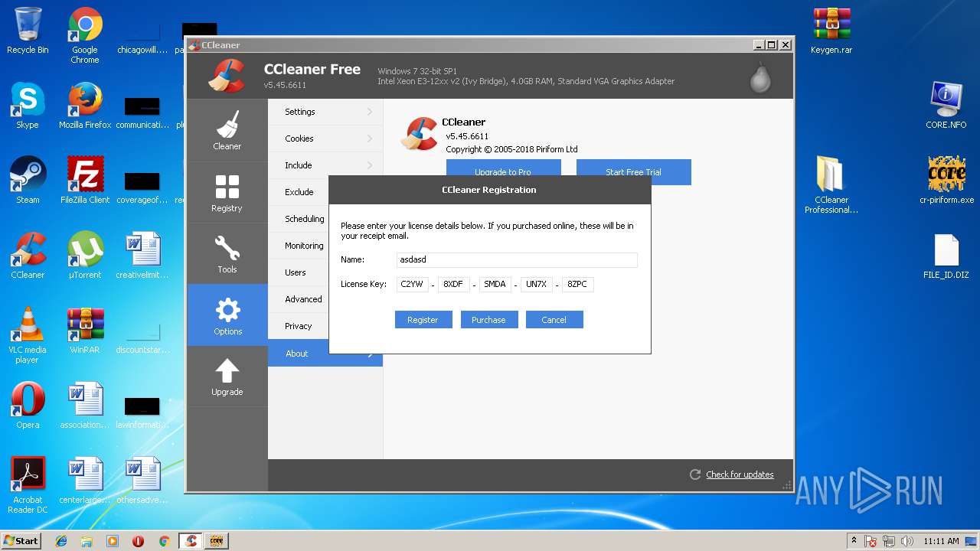The height and width of the screenshot is (551, 980).
Task: Launch µTorrent desktop shortcut
Action: [85, 256]
